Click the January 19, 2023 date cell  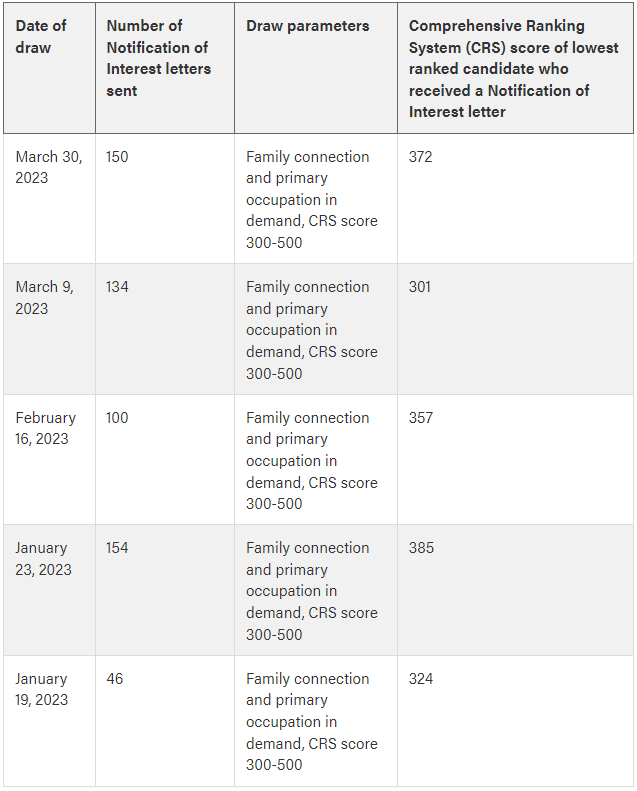pos(42,689)
